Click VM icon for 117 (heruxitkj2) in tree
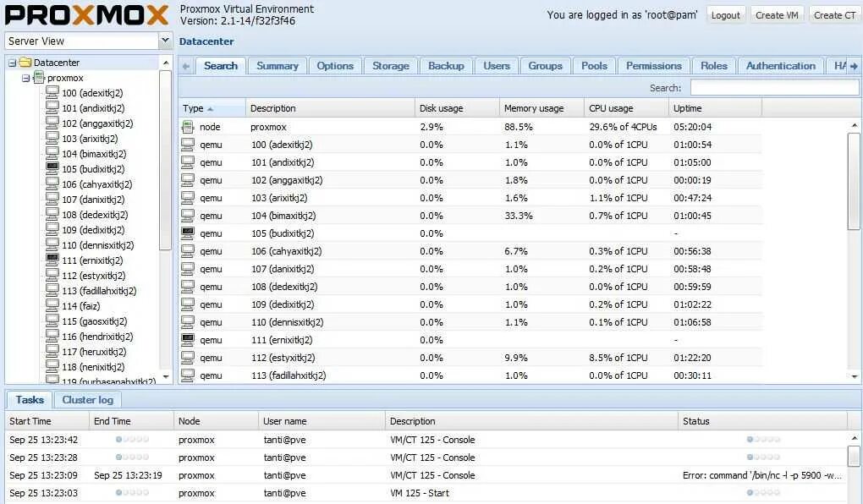Screen dimensions: 863x504 click(x=52, y=351)
